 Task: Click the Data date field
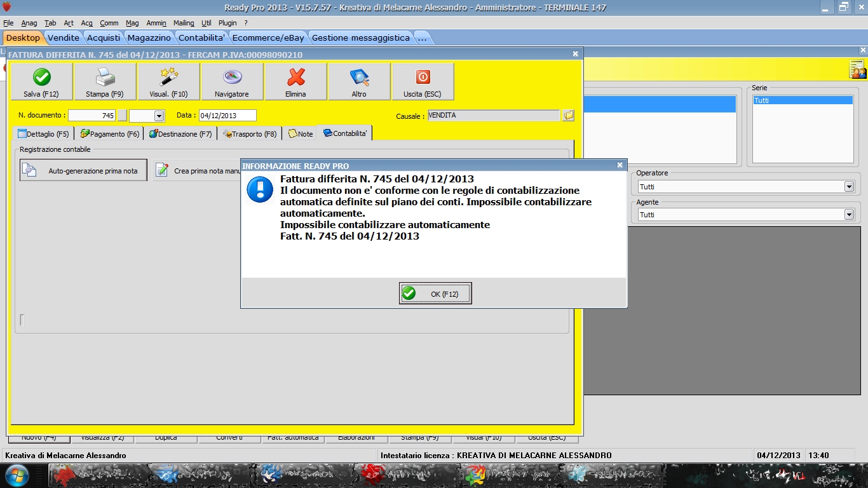click(227, 116)
